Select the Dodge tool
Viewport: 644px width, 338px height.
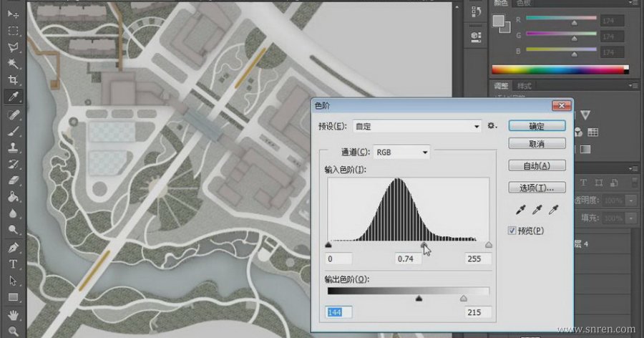13,229
